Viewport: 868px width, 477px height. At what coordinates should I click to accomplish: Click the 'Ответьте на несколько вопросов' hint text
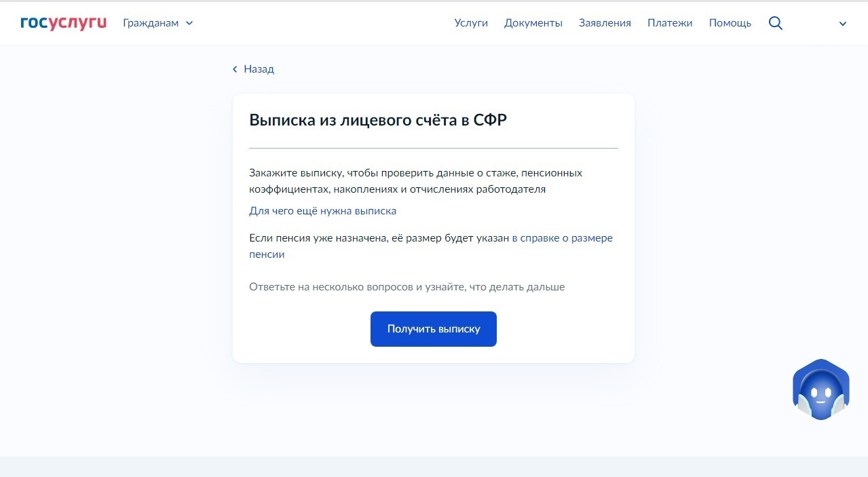click(407, 287)
